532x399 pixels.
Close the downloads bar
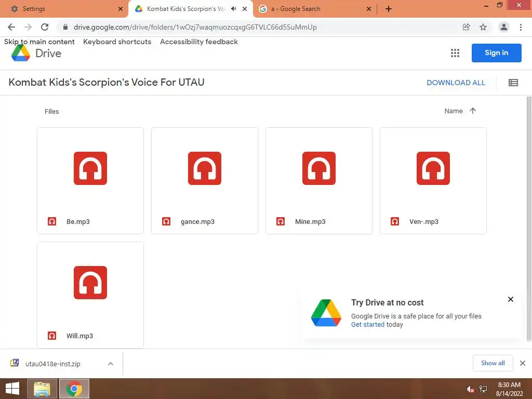523,363
